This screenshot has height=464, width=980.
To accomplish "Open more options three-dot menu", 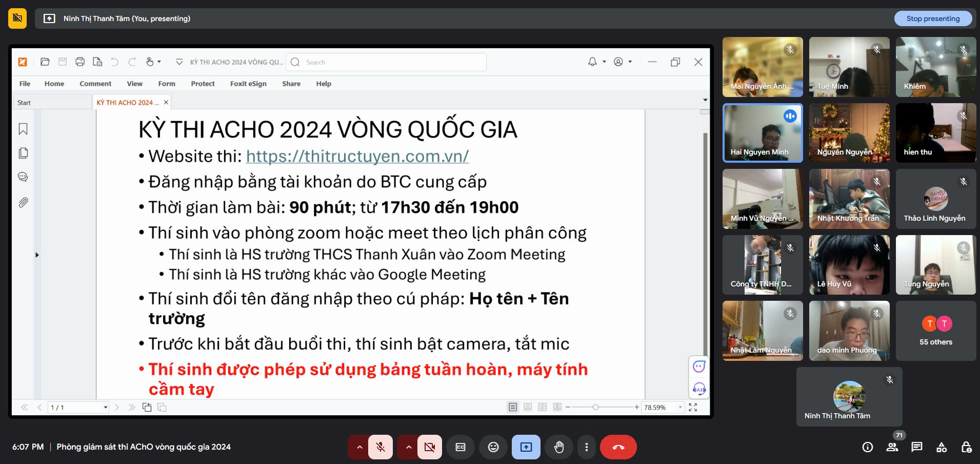I will click(x=586, y=447).
